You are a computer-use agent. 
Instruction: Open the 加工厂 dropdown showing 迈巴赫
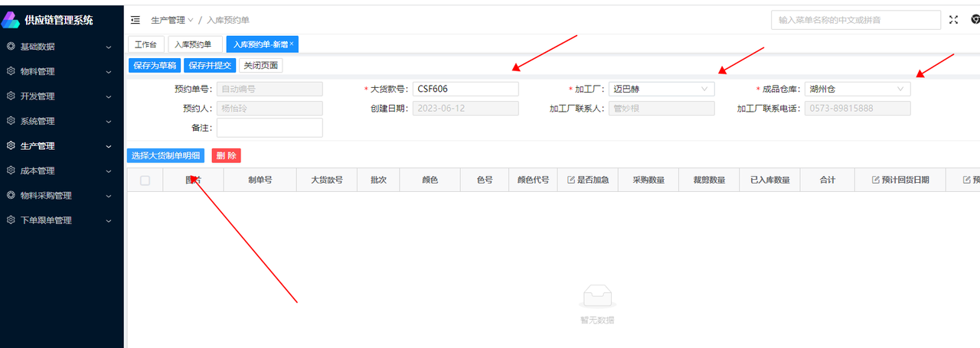pyautogui.click(x=661, y=89)
